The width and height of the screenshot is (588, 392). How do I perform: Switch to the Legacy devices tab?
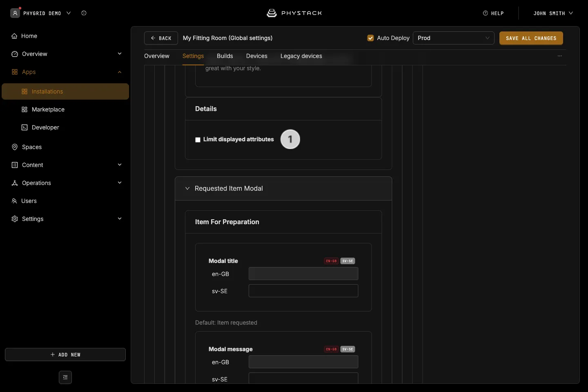pos(301,56)
